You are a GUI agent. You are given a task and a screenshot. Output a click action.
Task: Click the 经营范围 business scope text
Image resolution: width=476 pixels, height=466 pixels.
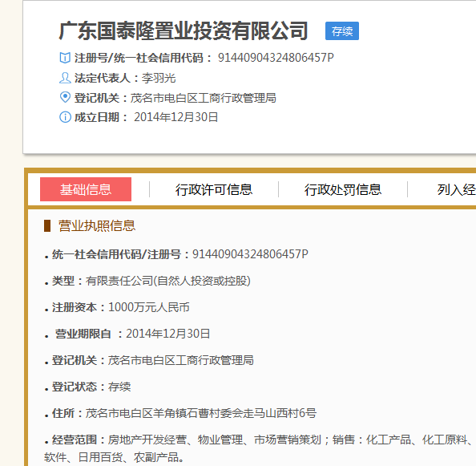(260, 448)
